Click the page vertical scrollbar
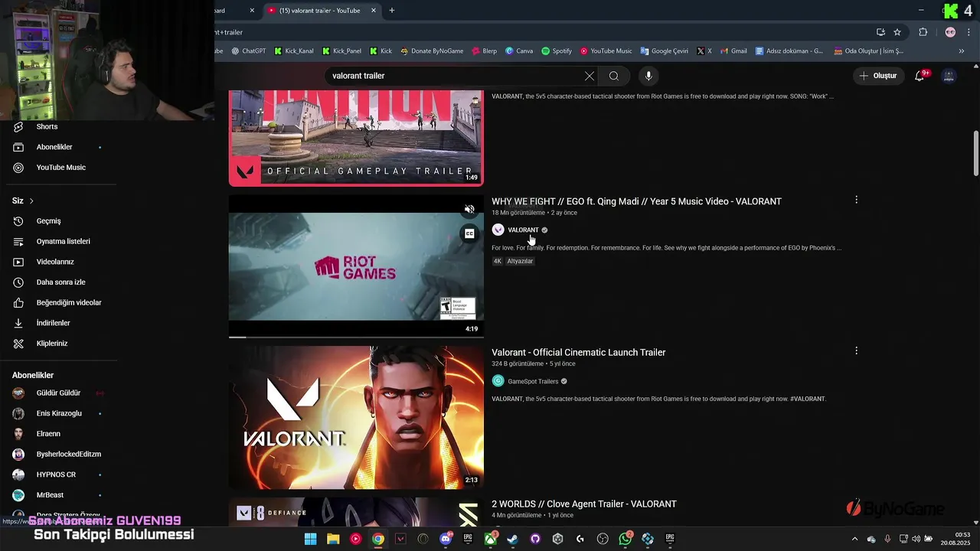Screen dimensions: 980x551 [x=975, y=153]
